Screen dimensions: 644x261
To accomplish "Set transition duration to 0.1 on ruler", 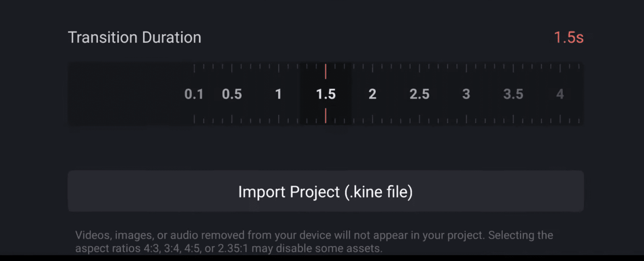I will click(x=194, y=94).
